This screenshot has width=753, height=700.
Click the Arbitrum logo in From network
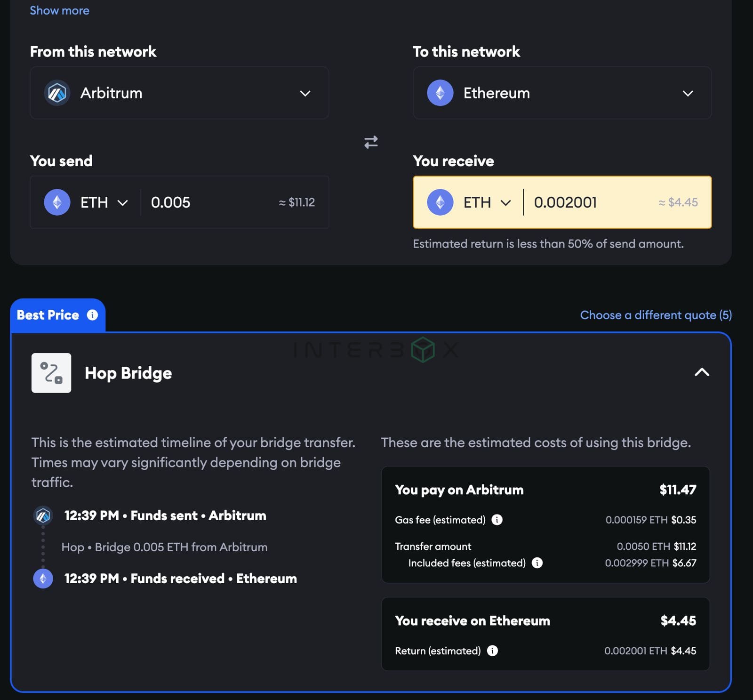[x=57, y=93]
